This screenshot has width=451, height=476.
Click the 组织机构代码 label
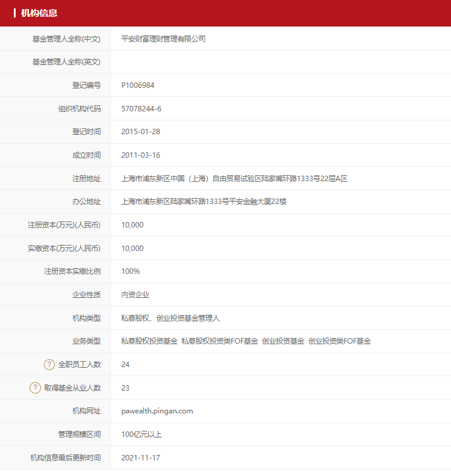pyautogui.click(x=79, y=109)
